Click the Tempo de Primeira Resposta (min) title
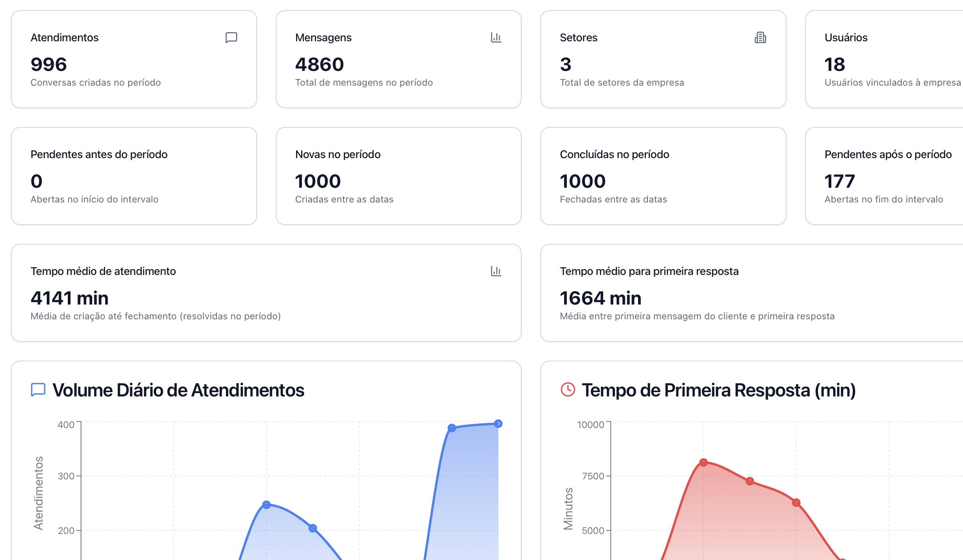The width and height of the screenshot is (963, 560). [719, 389]
